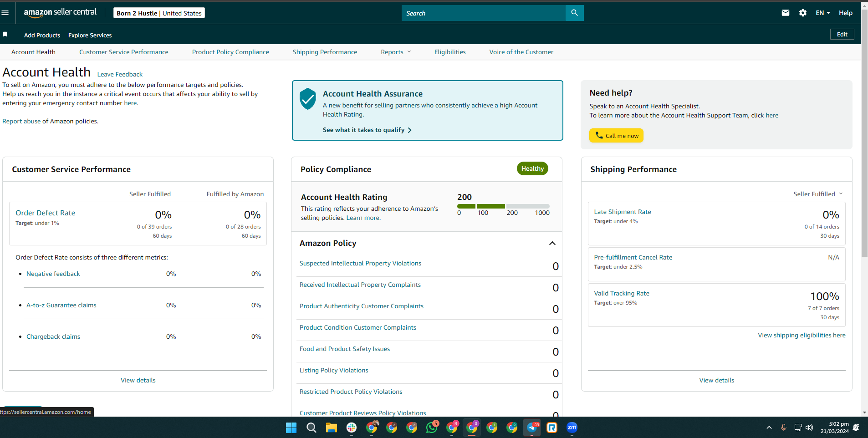
Task: Click inside the Search input field
Action: point(483,13)
